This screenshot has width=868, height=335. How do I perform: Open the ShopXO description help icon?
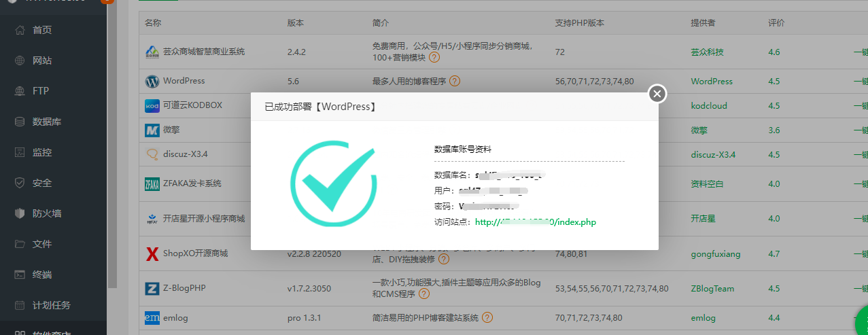pyautogui.click(x=442, y=260)
